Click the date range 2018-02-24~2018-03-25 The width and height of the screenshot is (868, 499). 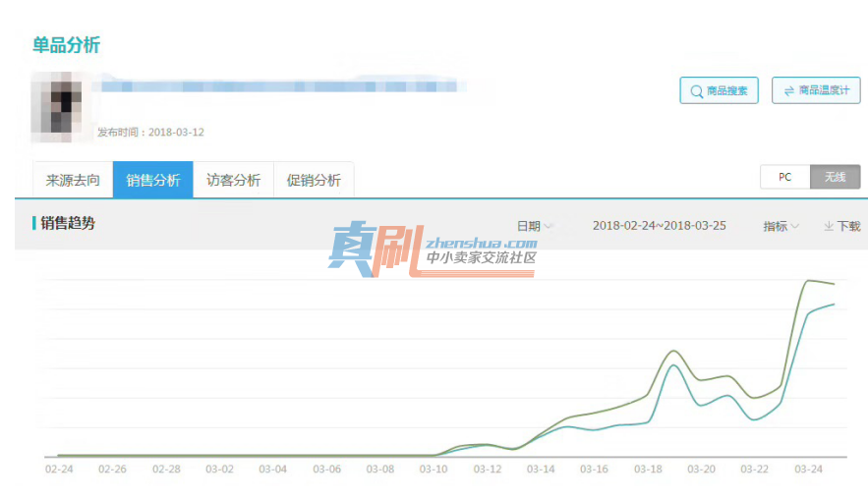(x=660, y=226)
